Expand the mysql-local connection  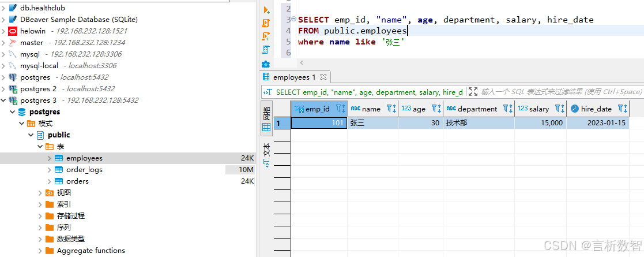pos(3,65)
